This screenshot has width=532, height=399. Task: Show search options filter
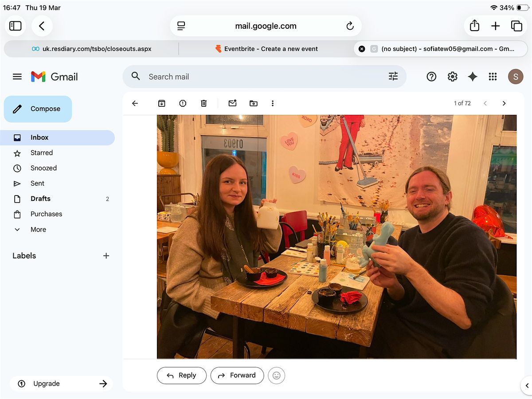[x=393, y=77]
